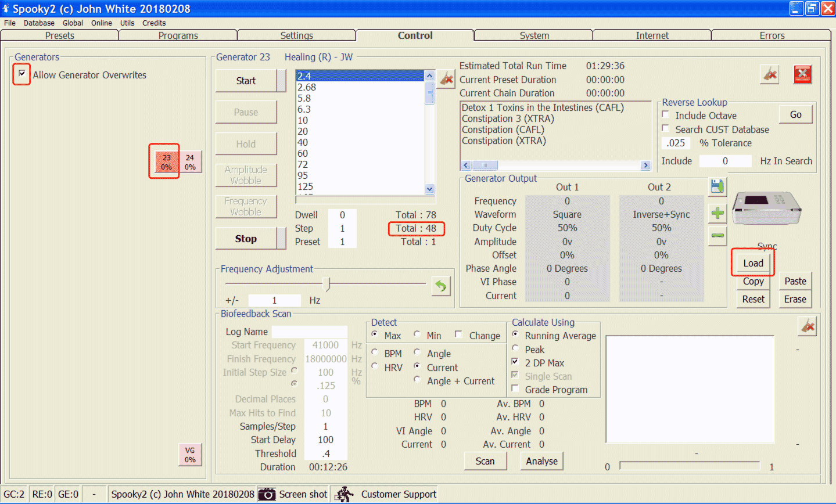Select the VG generator button

[x=190, y=455]
